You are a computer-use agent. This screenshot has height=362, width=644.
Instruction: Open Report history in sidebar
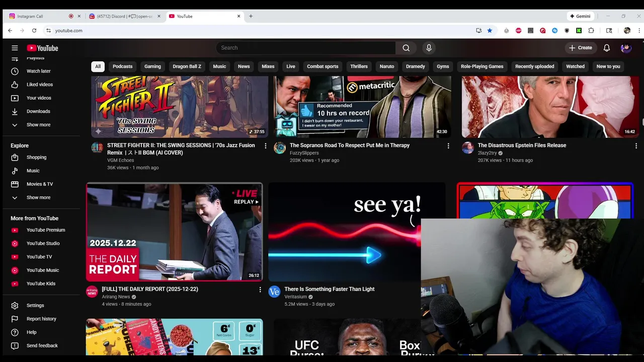pyautogui.click(x=41, y=319)
